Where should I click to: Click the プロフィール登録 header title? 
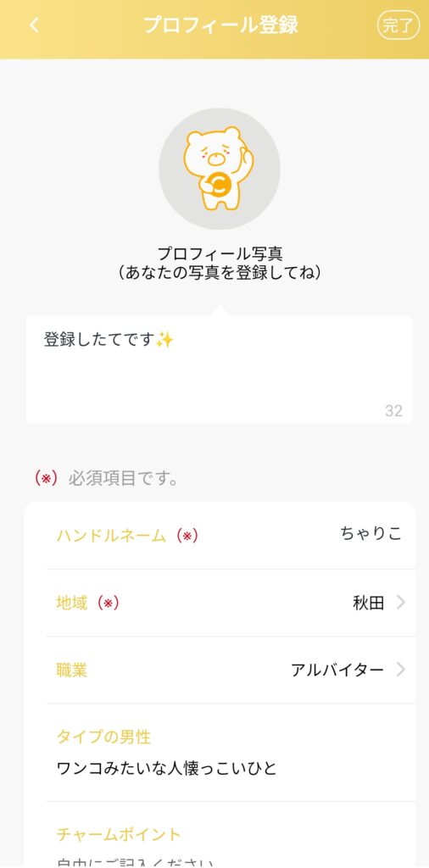(x=221, y=25)
